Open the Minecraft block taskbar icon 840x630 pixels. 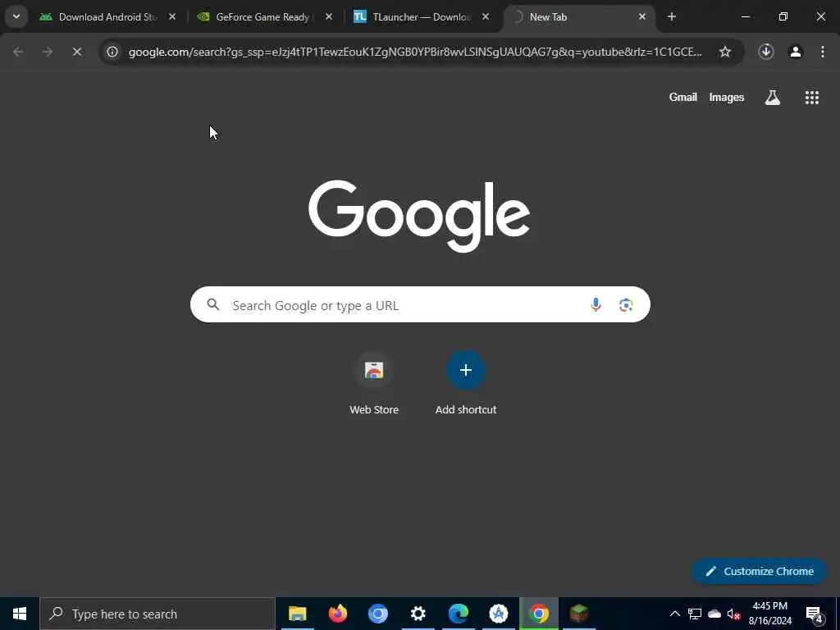tap(578, 614)
